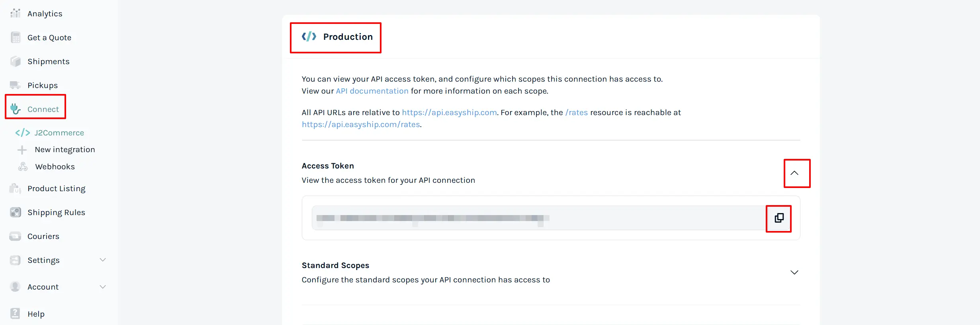Copy the access token to clipboard
The image size is (980, 325).
(x=779, y=218)
